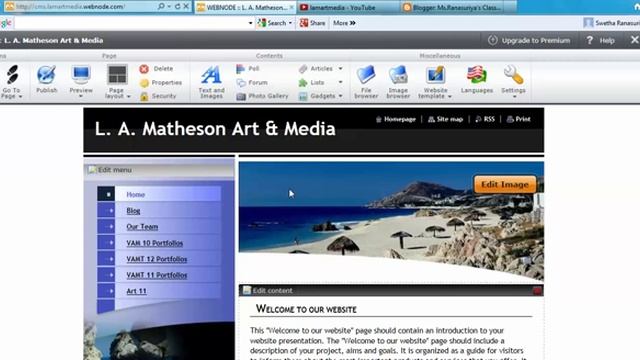Screen dimensions: 640x360
Task: Click the Publish icon
Action: pos(47,76)
